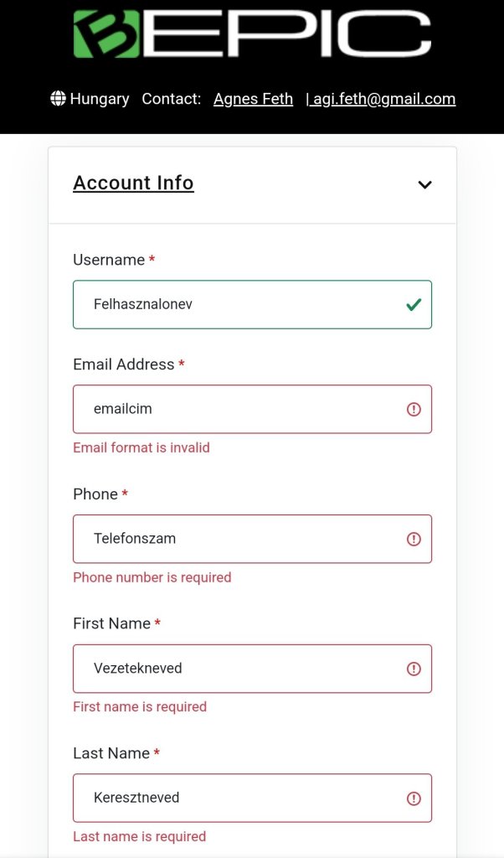The height and width of the screenshot is (858, 504).
Task: Click the error icon in Email Address field
Action: point(414,410)
